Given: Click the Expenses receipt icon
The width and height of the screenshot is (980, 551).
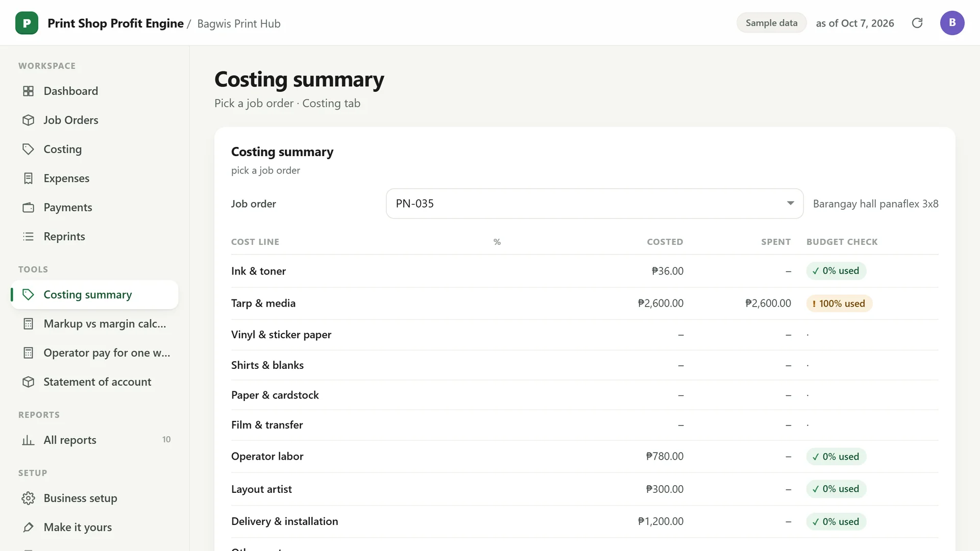Looking at the screenshot, I should pos(29,178).
